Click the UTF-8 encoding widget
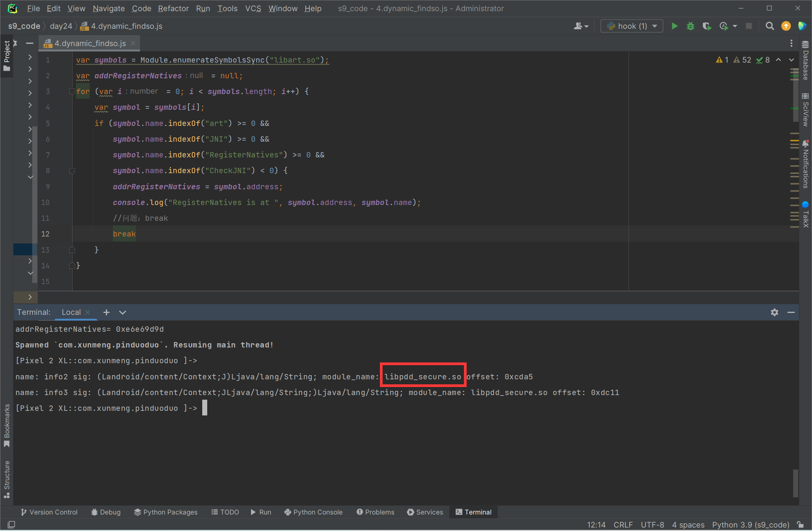Image resolution: width=812 pixels, height=531 pixels. [x=652, y=525]
